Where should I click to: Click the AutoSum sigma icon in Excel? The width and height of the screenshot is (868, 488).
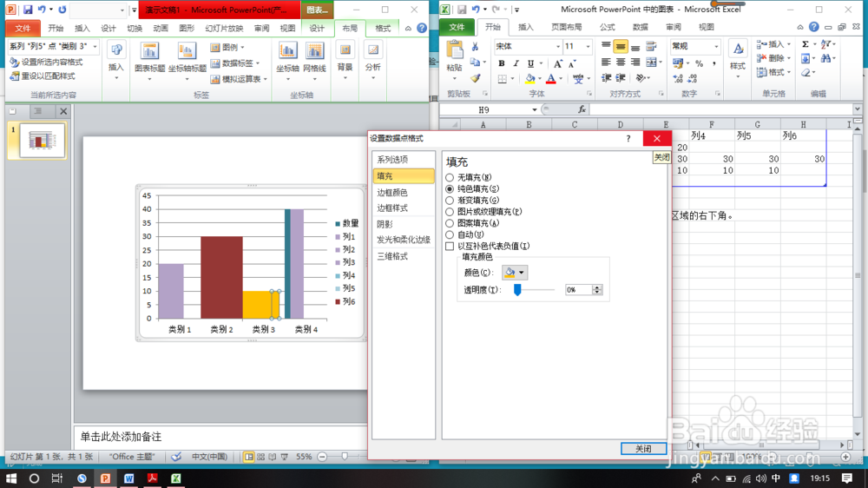(x=806, y=44)
